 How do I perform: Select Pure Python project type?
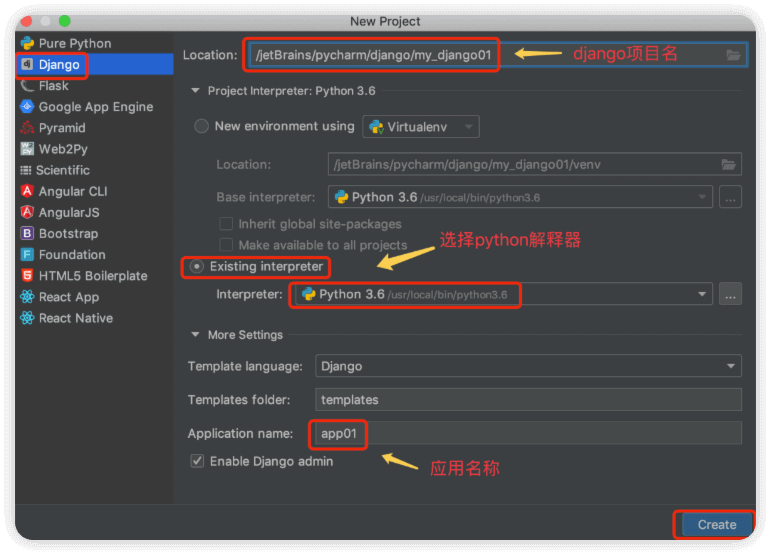pyautogui.click(x=94, y=43)
